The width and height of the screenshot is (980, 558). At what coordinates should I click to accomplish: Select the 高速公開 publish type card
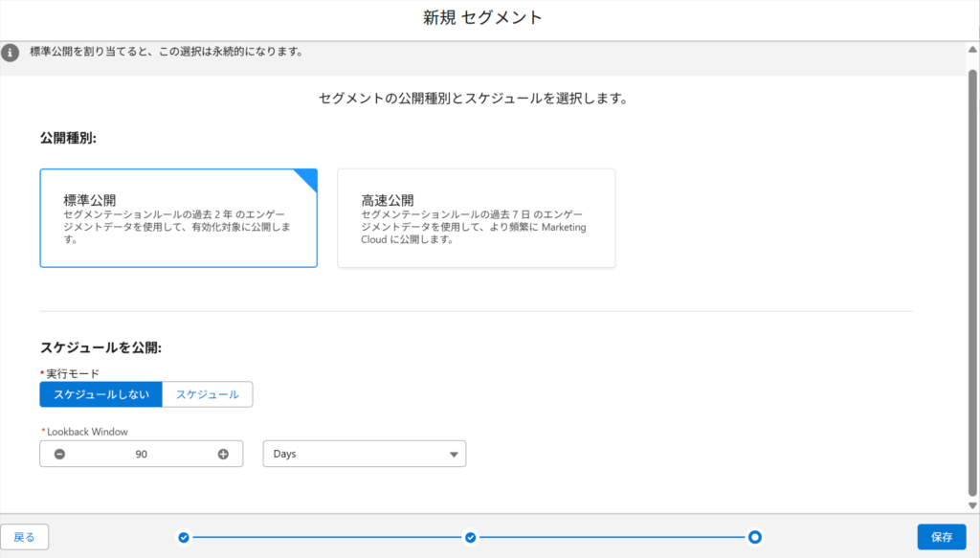click(477, 218)
